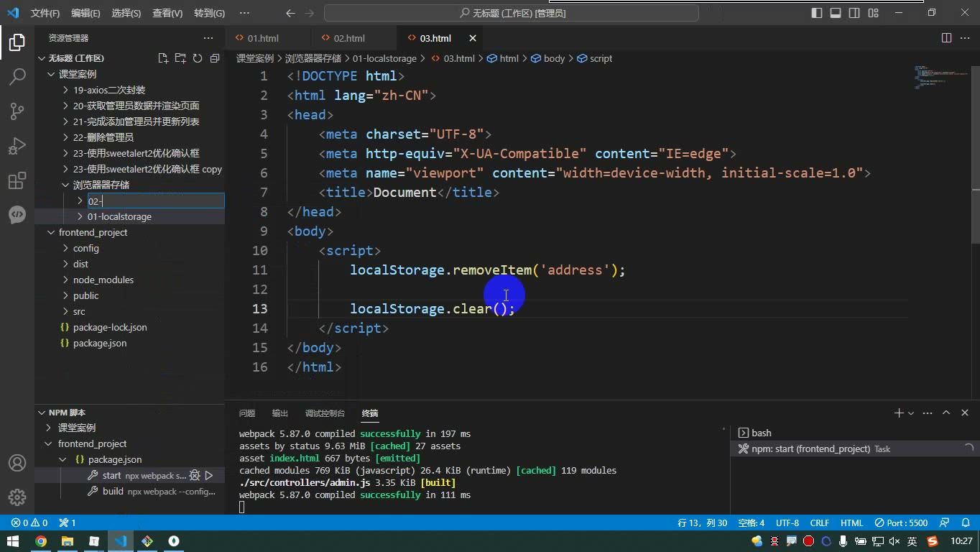Collapse the NPM 脚本 section

(x=67, y=413)
